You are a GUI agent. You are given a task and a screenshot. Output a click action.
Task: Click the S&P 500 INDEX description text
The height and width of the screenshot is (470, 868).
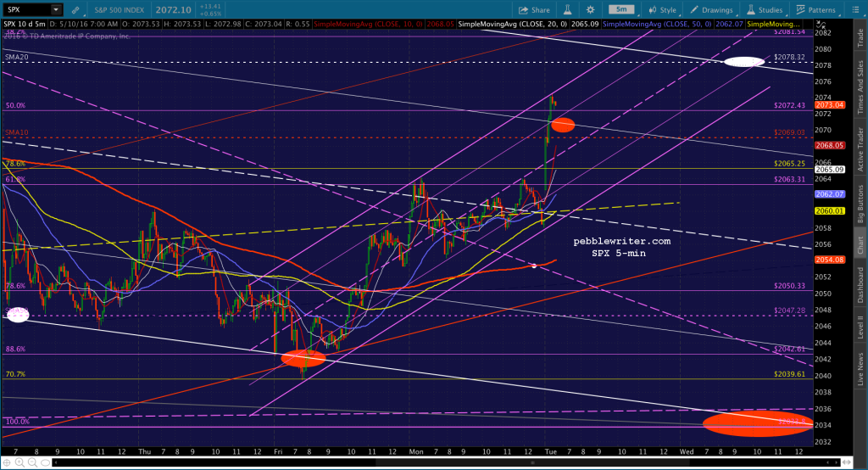click(119, 10)
